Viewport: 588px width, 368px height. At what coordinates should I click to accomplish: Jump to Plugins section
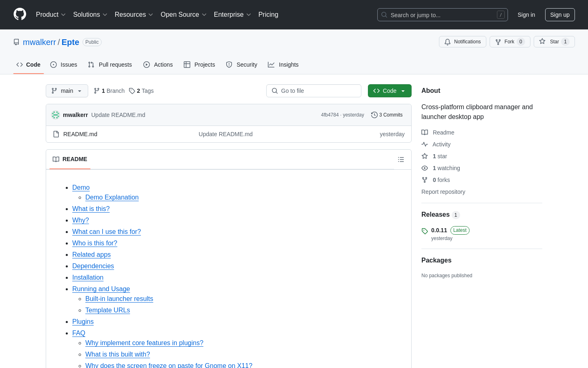click(x=83, y=321)
